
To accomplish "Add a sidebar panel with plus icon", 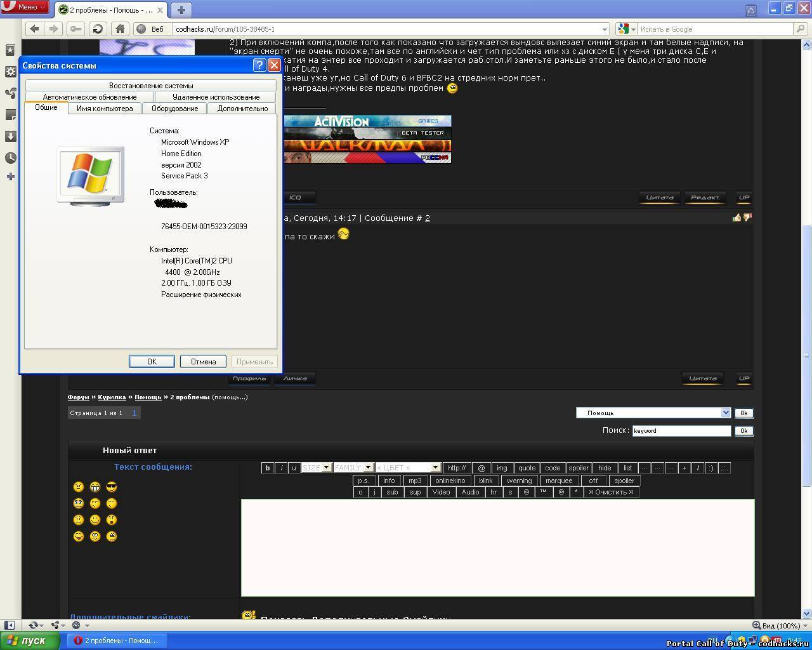I will coord(10,176).
